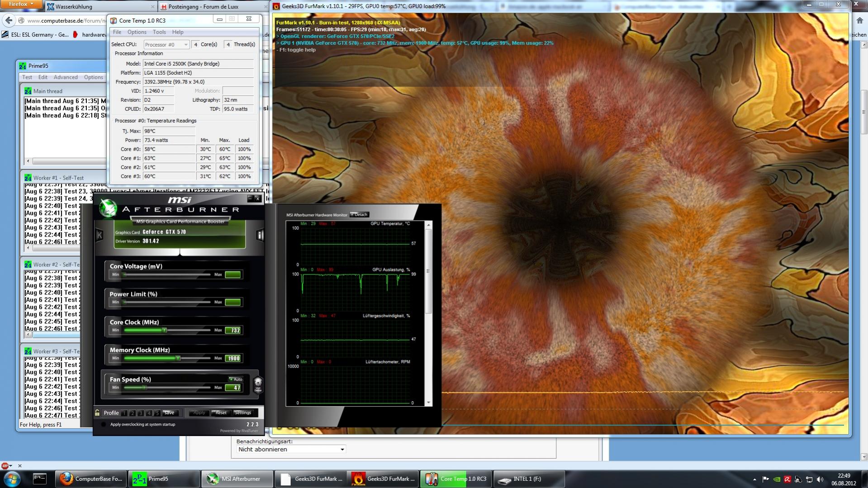The height and width of the screenshot is (488, 868).
Task: Switch to the Posteingang - Forum de Luxx tab
Action: (x=213, y=6)
